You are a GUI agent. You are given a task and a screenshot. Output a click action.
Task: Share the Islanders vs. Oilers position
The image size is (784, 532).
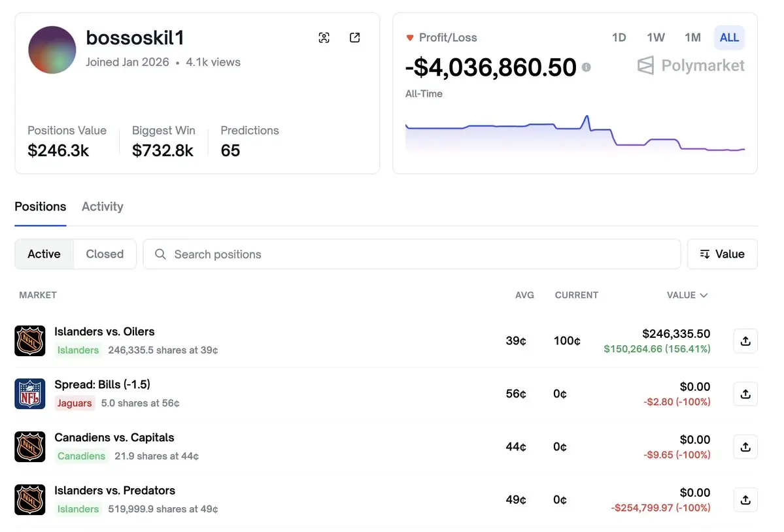pos(745,341)
